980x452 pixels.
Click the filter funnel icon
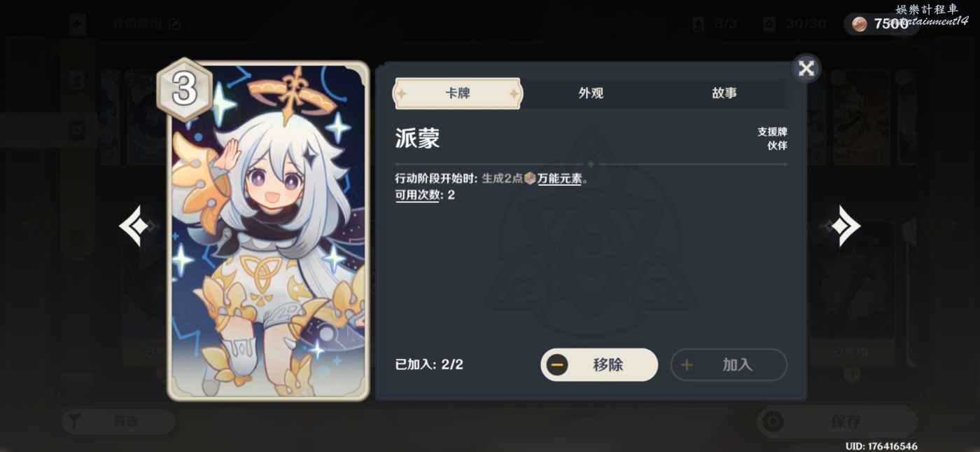(76, 421)
